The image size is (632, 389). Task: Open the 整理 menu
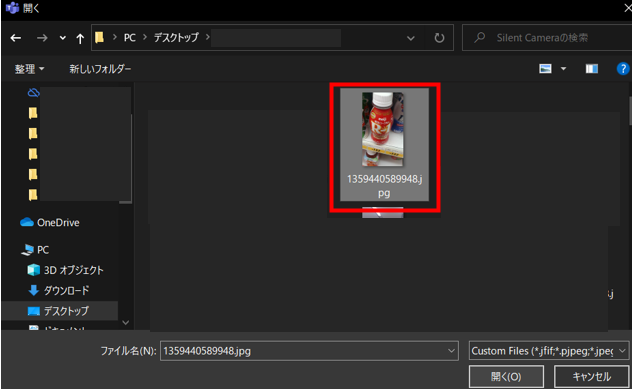29,69
